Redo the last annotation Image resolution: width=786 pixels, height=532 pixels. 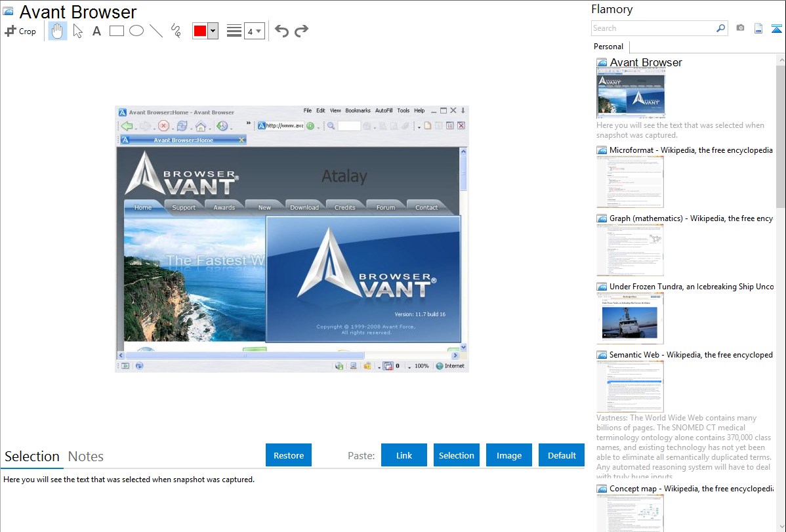[301, 31]
